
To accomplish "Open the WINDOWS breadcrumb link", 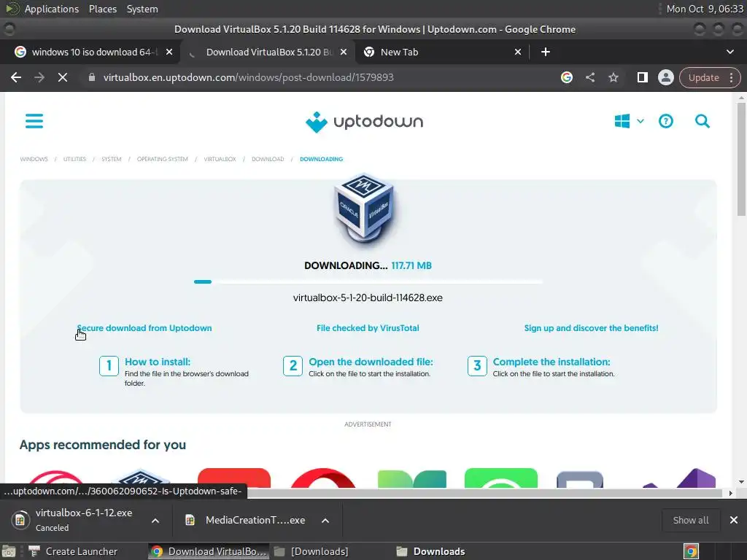I will tap(34, 159).
